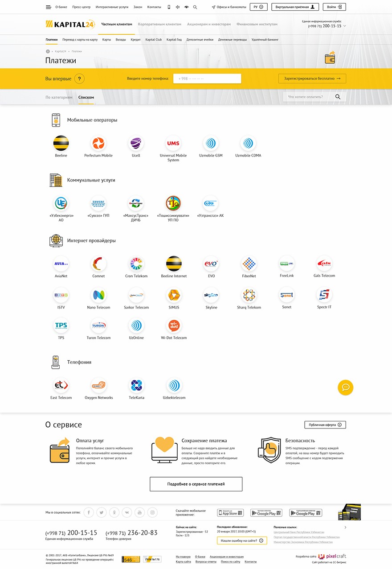Open Корпоративным клиентам section
The height and width of the screenshot is (569, 392).
coord(159,24)
